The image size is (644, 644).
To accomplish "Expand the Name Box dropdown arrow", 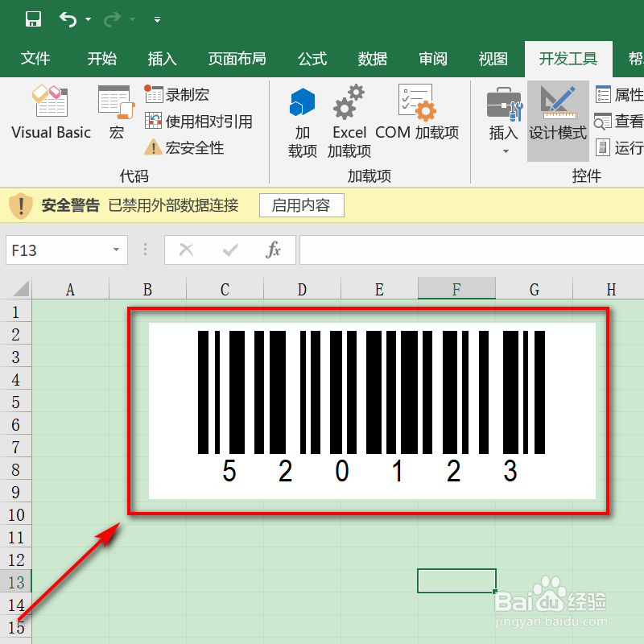I will point(116,250).
